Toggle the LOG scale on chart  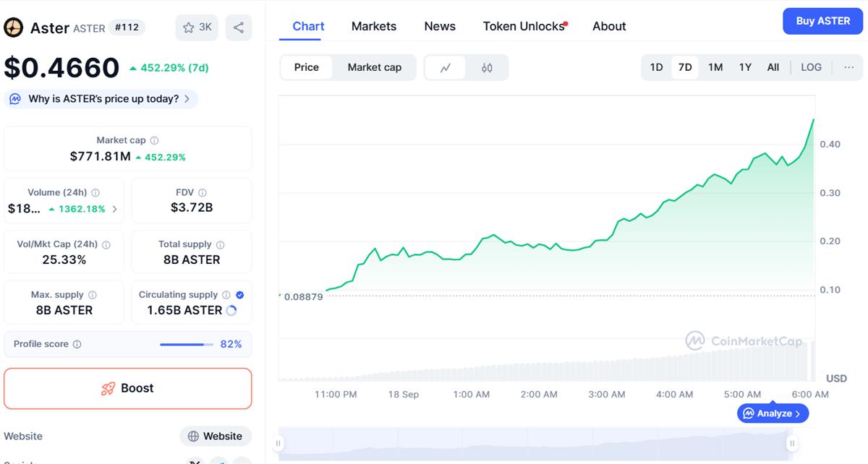[x=811, y=67]
